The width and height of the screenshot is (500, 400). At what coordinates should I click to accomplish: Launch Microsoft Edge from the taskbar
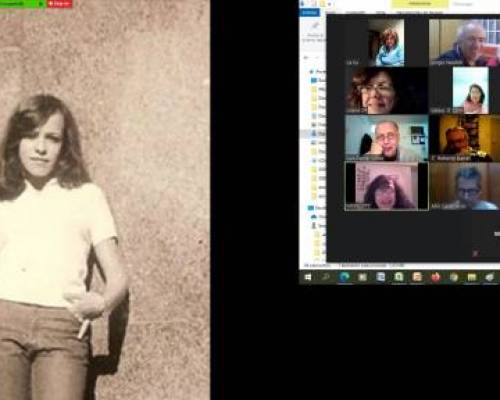[344, 277]
